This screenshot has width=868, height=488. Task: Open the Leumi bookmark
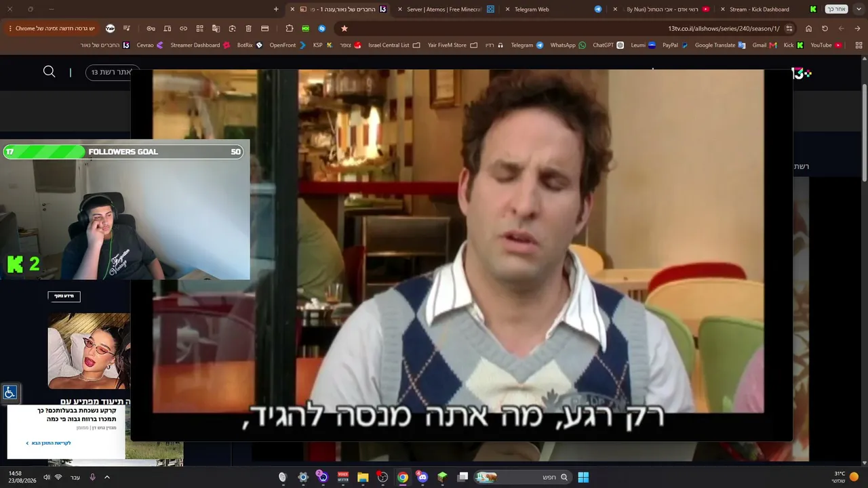643,45
